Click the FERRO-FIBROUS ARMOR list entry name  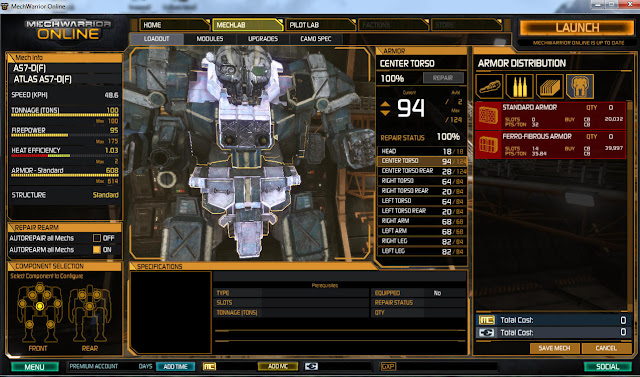click(x=537, y=136)
